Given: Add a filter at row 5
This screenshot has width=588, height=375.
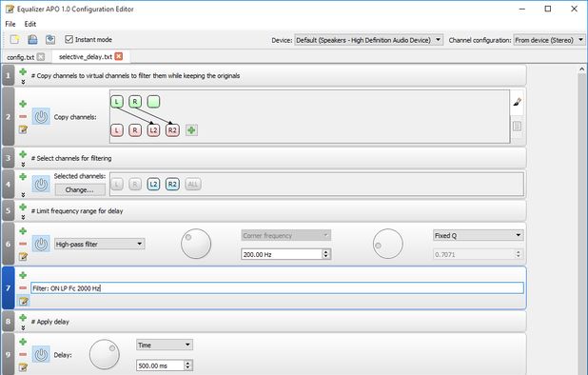Looking at the screenshot, I should [23, 207].
